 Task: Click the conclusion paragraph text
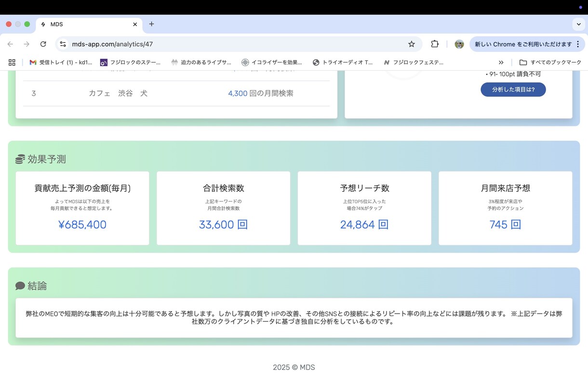click(x=294, y=317)
